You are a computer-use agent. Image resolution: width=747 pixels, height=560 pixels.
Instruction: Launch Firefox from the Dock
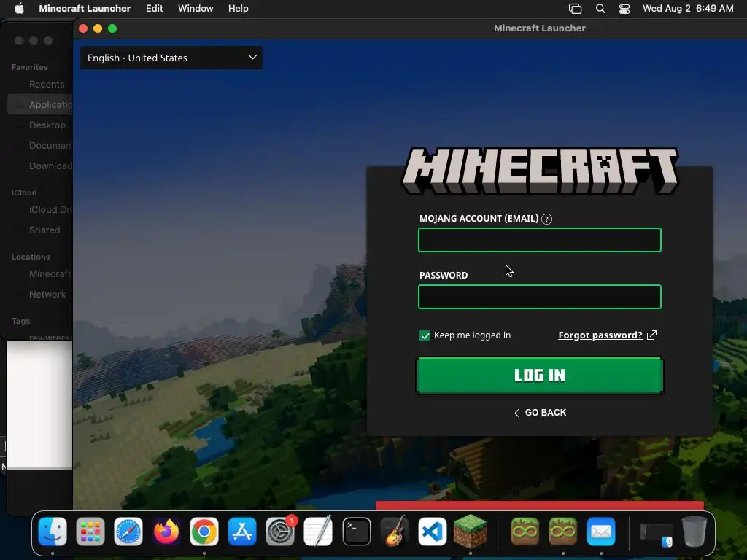click(166, 532)
